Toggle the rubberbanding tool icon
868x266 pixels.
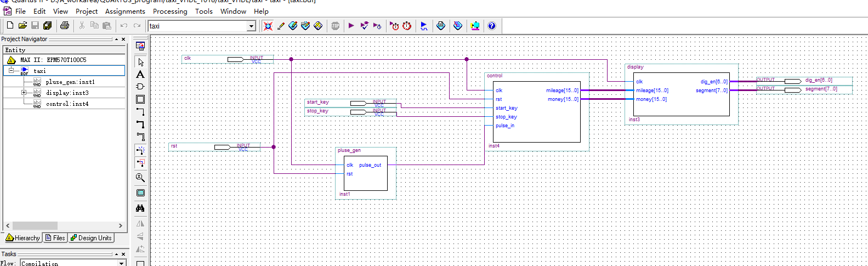[x=140, y=150]
